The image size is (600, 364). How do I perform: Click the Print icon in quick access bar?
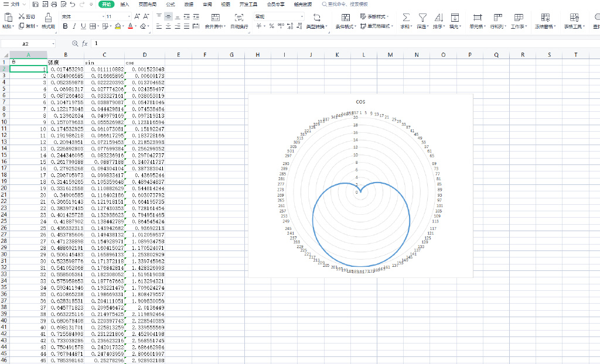click(54, 5)
